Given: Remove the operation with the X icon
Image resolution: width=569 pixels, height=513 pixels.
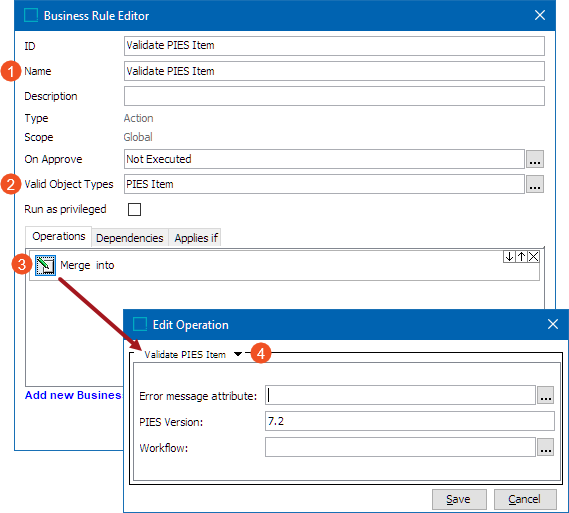Looking at the screenshot, I should coord(533,256).
